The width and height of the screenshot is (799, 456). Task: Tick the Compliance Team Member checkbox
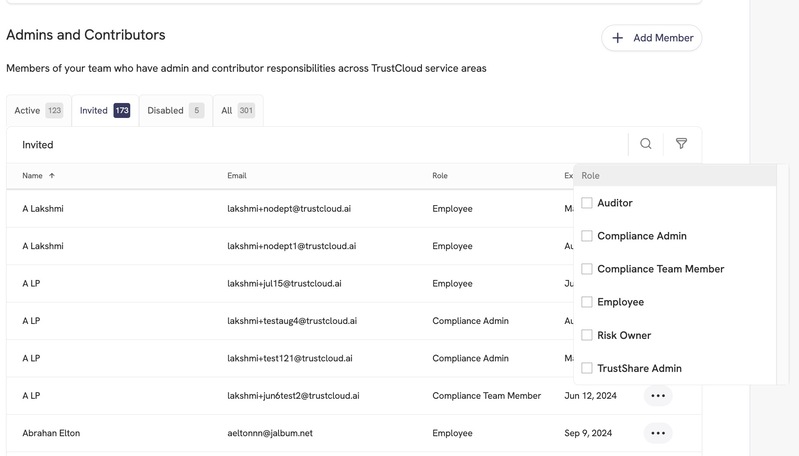coord(587,269)
